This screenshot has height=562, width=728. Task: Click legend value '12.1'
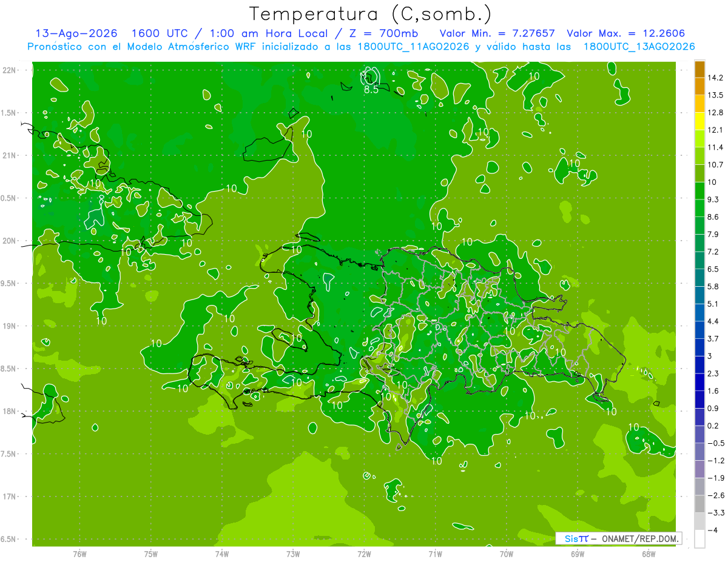[715, 130]
